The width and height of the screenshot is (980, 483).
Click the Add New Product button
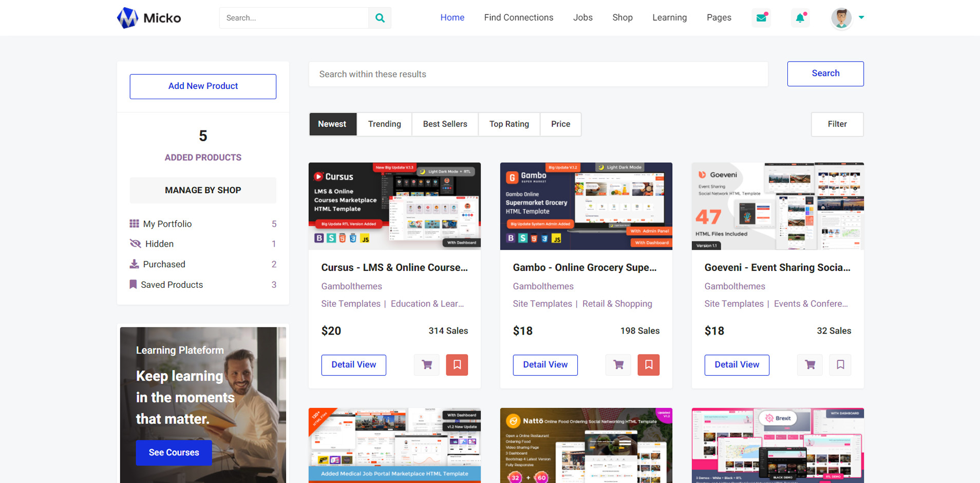click(x=203, y=86)
